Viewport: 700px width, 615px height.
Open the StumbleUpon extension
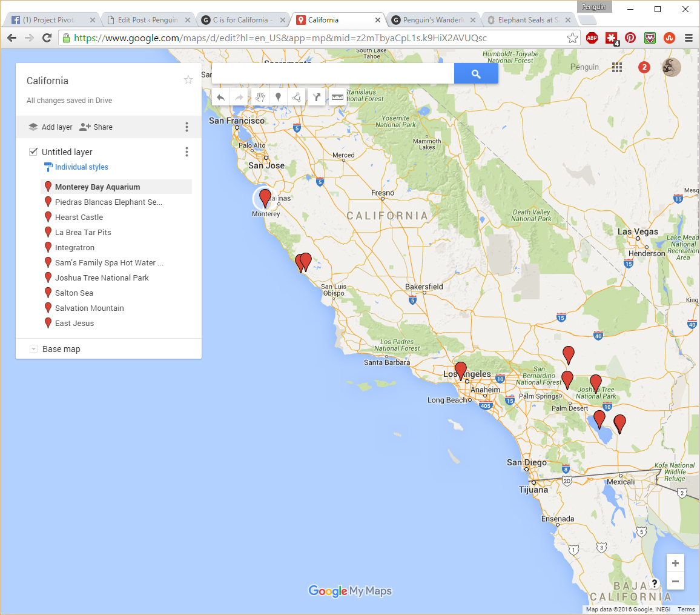[669, 38]
